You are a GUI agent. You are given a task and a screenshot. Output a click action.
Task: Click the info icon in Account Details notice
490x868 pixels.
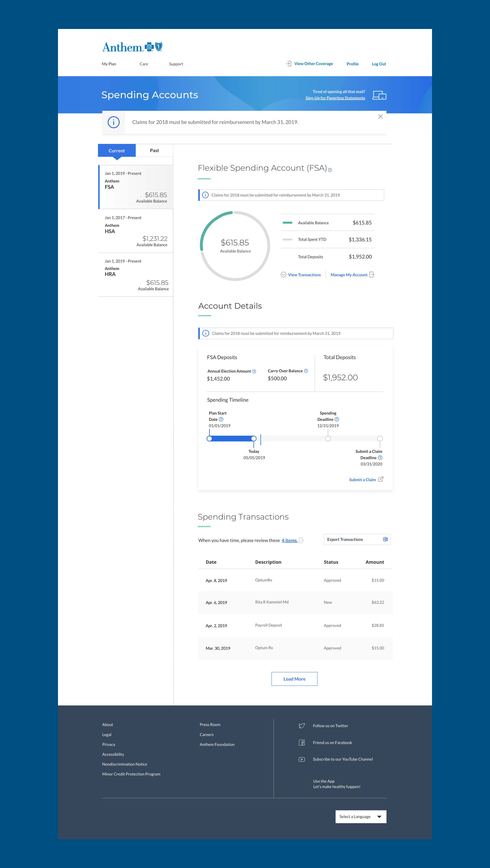(x=206, y=333)
